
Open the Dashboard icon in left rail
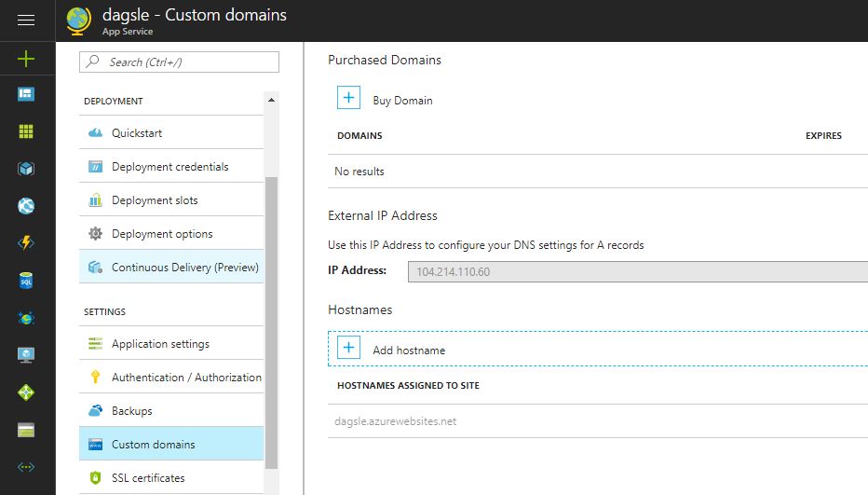tap(26, 94)
